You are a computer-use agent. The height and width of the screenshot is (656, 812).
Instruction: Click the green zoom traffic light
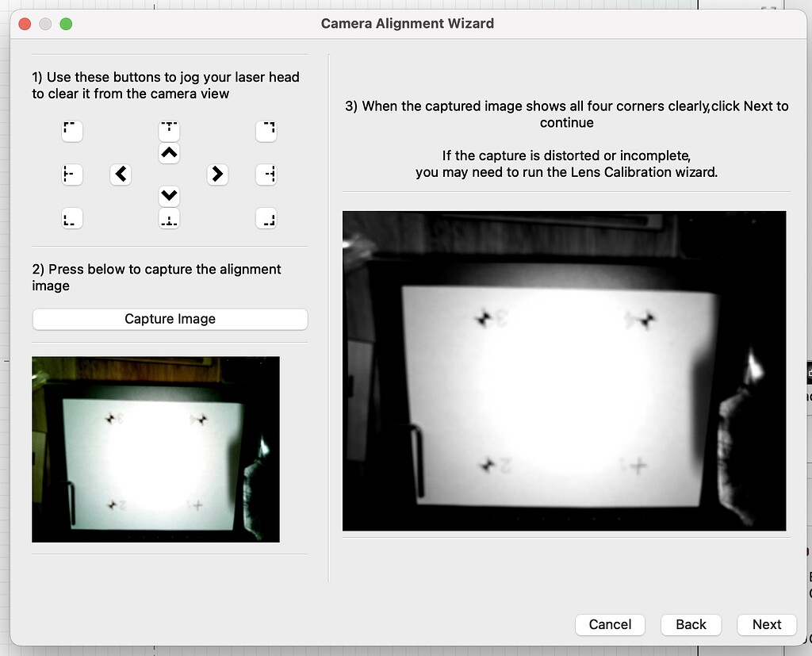(x=66, y=23)
